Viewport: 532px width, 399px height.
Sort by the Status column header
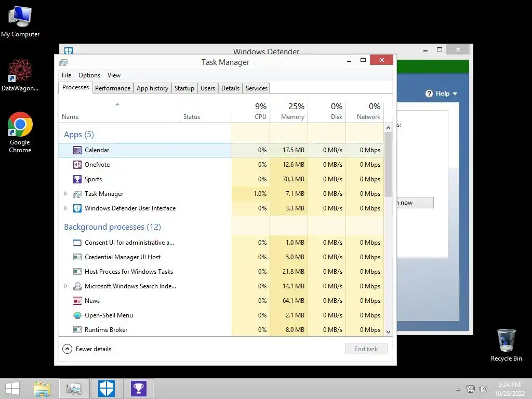206,112
